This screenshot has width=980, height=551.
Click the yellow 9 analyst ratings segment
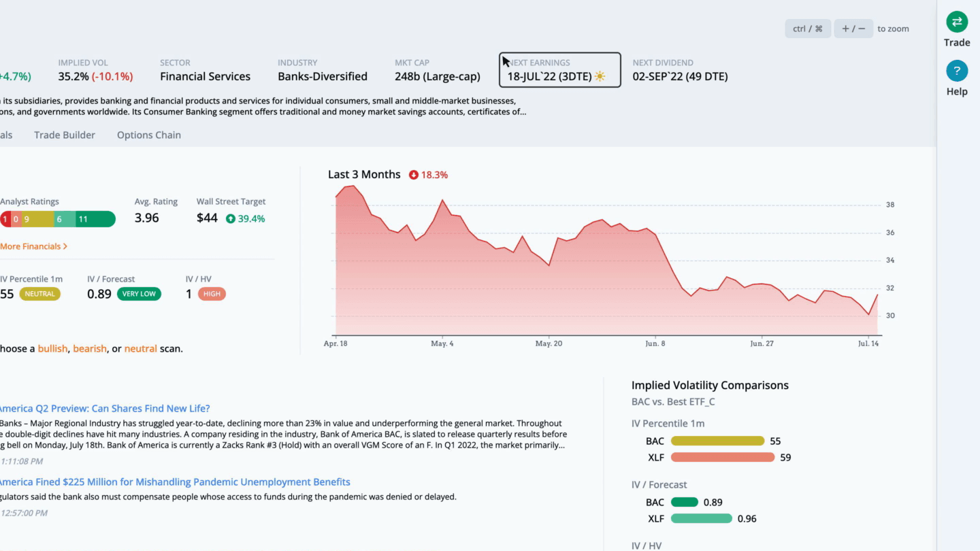37,219
